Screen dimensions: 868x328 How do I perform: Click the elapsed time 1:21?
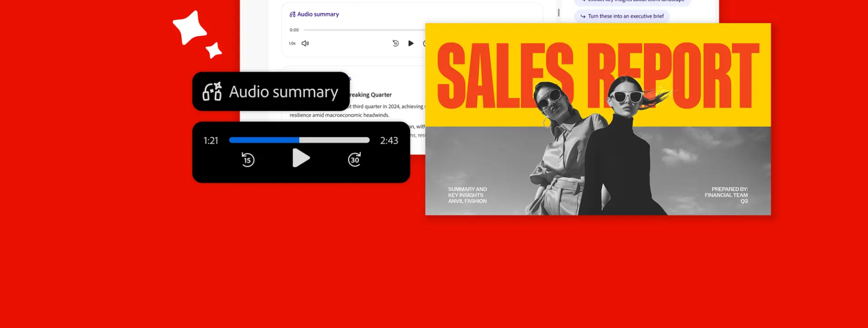point(211,141)
